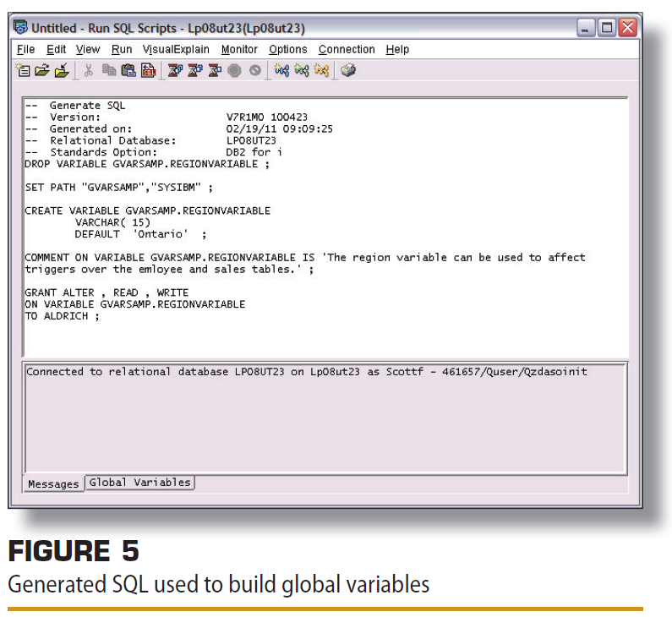Open the Help menu
Screen dimensions: 672x617
[x=397, y=50]
